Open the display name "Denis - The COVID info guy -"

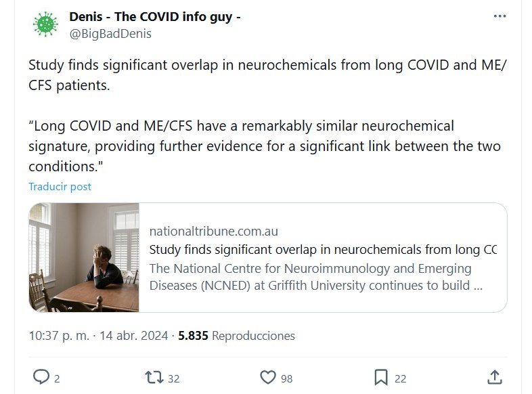154,16
